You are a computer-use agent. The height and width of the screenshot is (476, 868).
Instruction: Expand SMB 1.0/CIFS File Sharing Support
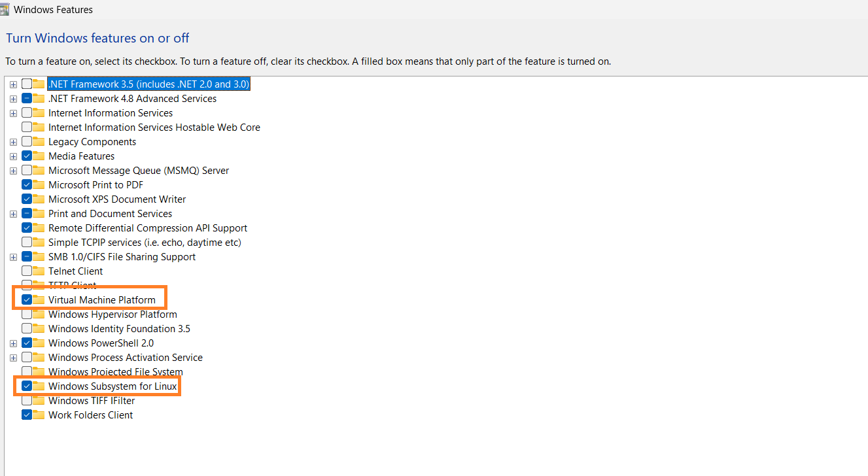[14, 256]
